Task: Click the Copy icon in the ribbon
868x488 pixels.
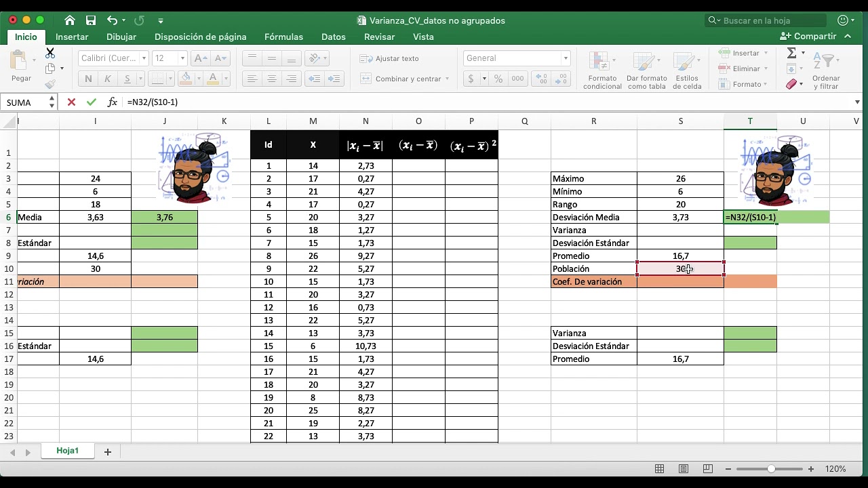Action: point(50,68)
